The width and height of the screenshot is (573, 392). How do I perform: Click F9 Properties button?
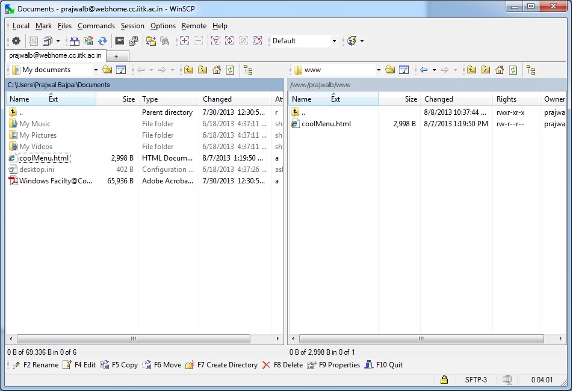pyautogui.click(x=333, y=364)
